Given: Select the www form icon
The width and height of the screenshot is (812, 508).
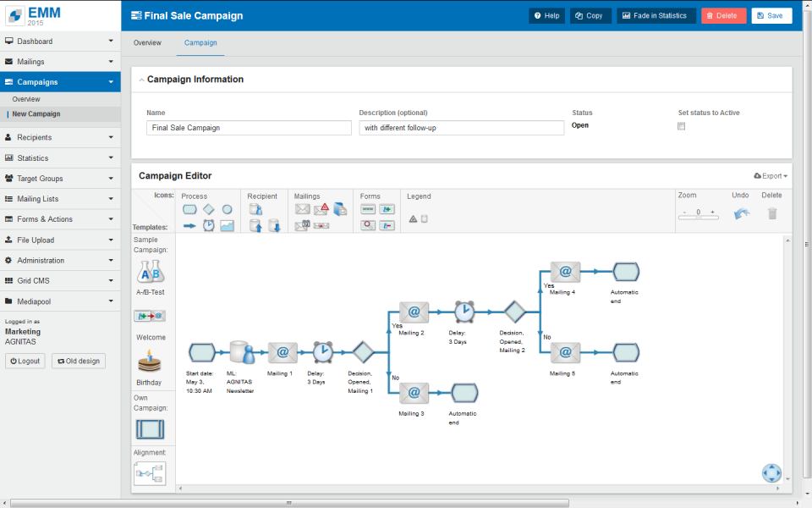Looking at the screenshot, I should click(368, 209).
